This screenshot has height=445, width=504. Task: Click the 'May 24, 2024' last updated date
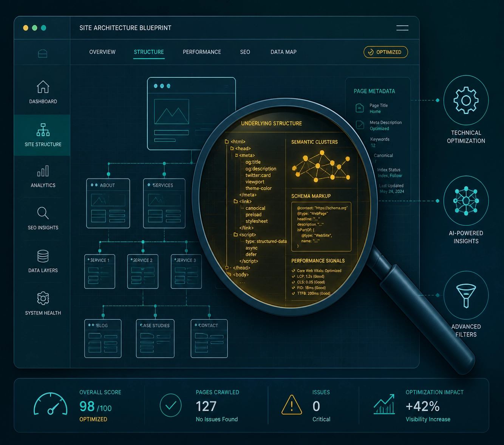coord(392,192)
